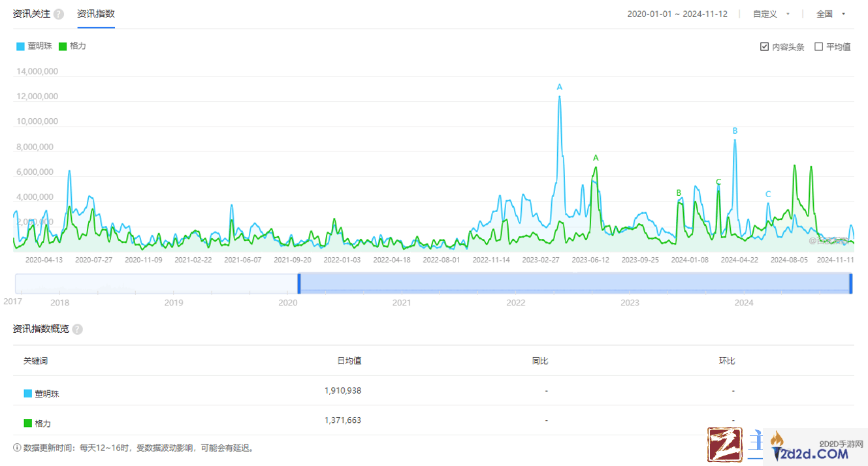Viewport: 868px width, 466px height.
Task: Select the 资讯指数 tab
Action: click(x=96, y=14)
